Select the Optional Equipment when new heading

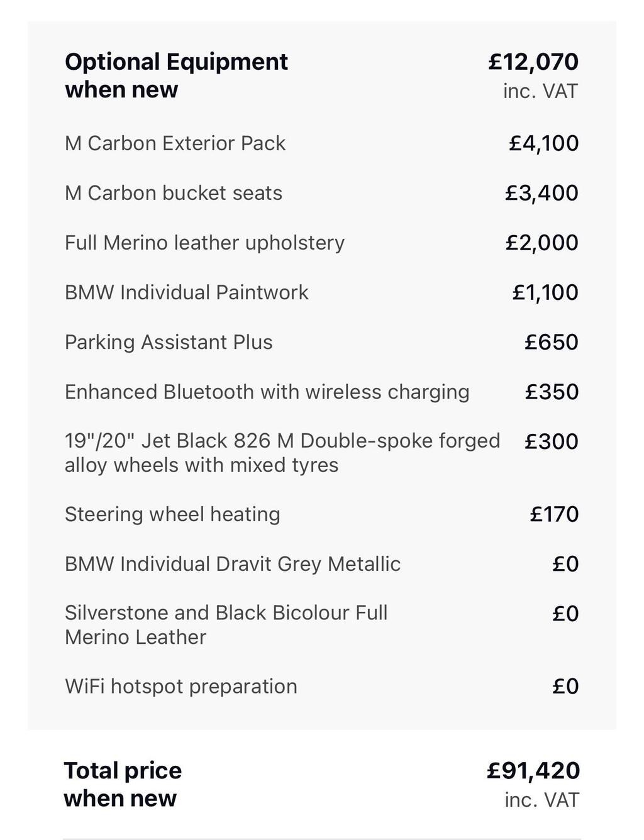click(176, 75)
